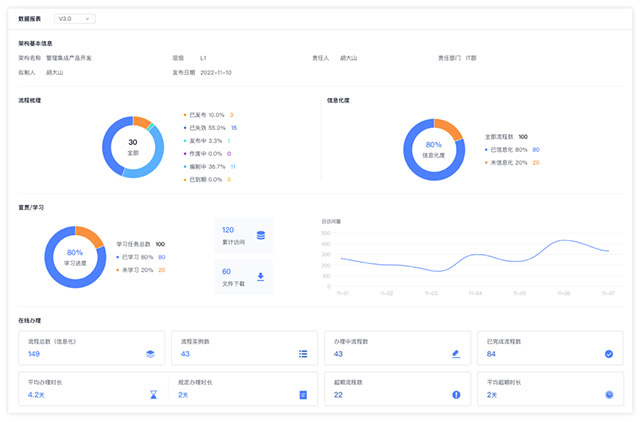This screenshot has width=640, height=422.
Task: Click the 11-06 peak on visits line chart
Action: tap(563, 242)
